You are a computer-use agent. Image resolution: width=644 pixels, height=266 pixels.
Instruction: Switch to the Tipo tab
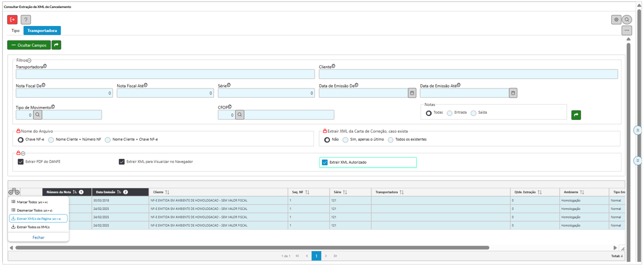(16, 30)
